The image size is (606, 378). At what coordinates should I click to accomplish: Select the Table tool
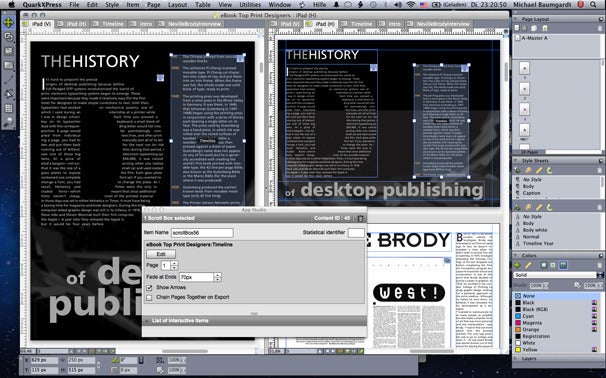[8, 109]
